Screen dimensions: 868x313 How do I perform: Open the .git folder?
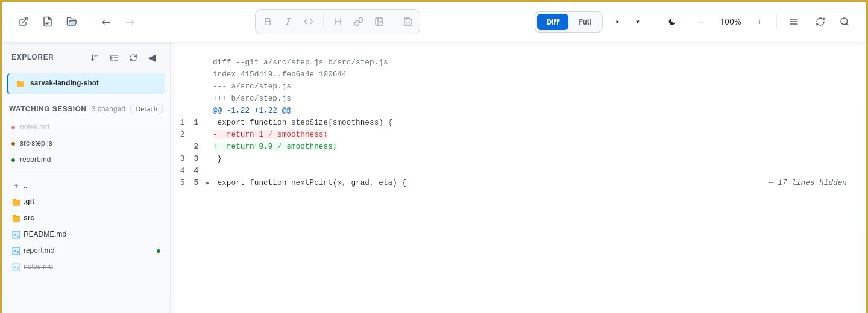tap(86, 202)
